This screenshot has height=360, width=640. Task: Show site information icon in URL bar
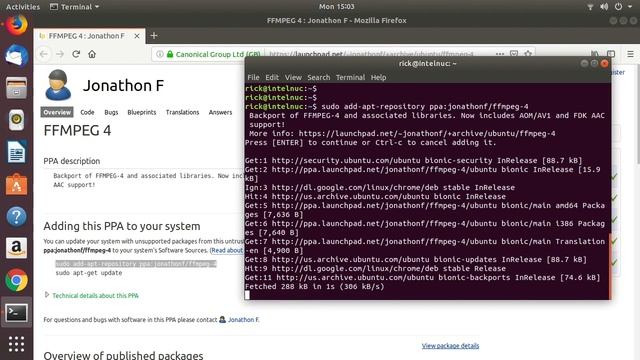[160, 54]
